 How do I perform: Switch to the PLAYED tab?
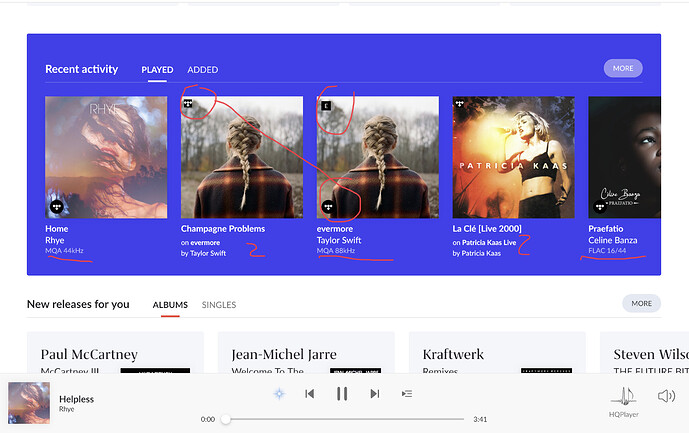click(157, 70)
